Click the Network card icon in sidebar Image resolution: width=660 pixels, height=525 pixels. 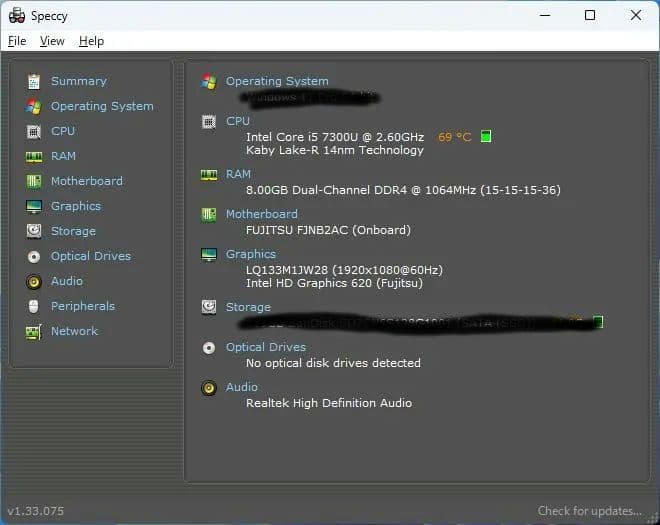click(x=33, y=332)
